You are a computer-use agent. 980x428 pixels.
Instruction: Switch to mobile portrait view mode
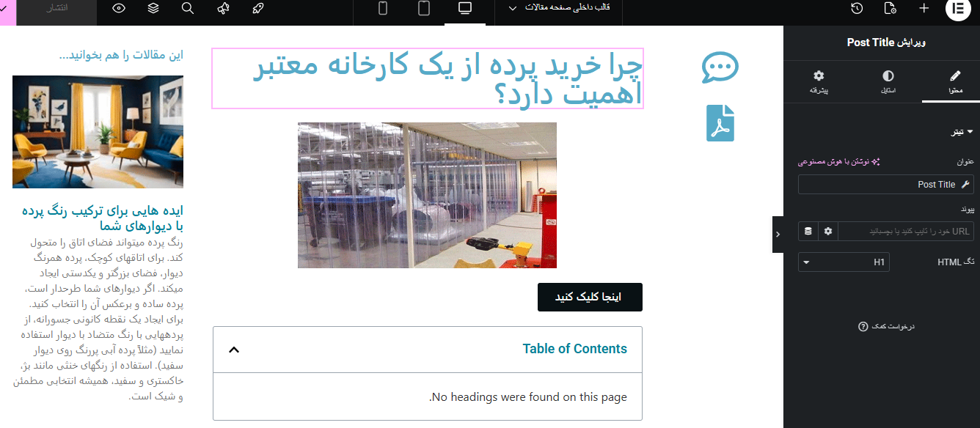(382, 9)
